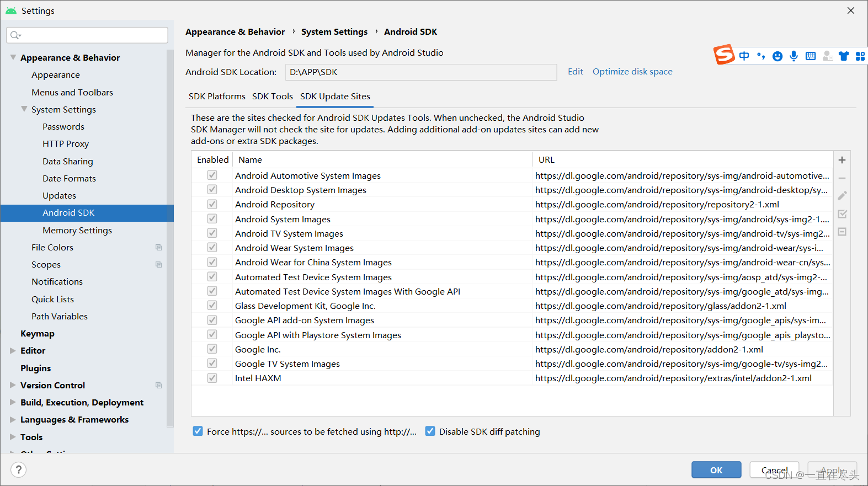Select Menus and Toolbars item

coord(72,92)
